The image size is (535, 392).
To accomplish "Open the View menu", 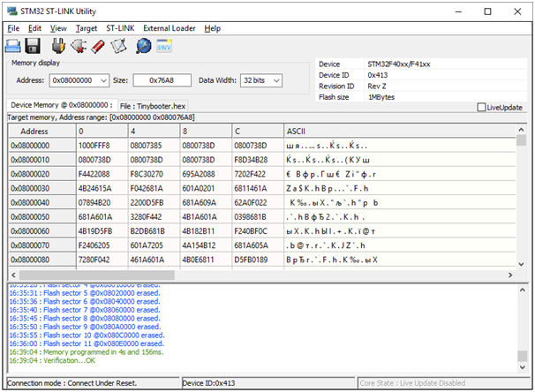I will pos(58,28).
